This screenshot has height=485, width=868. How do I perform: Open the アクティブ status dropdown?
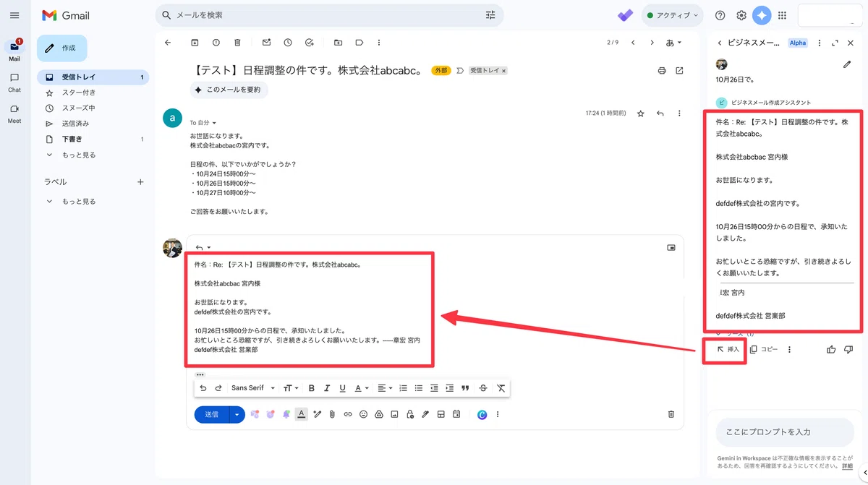(672, 15)
